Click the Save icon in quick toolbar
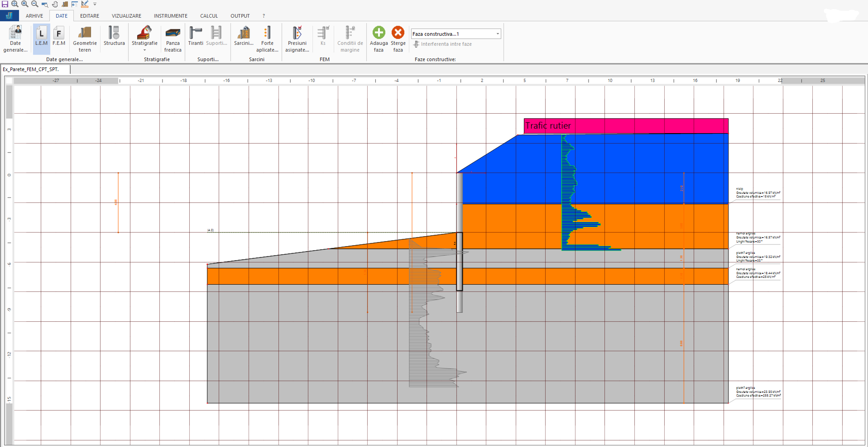 (5, 4)
